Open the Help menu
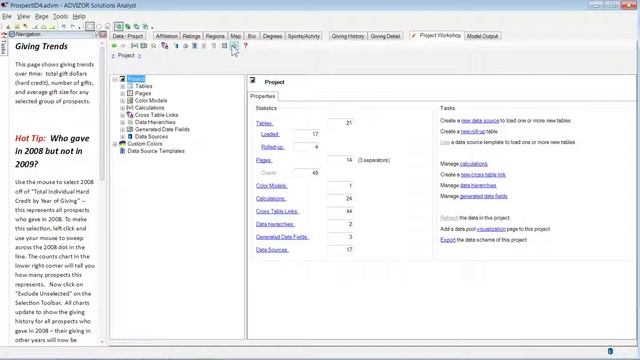This screenshot has height=360, width=640. pos(79,16)
